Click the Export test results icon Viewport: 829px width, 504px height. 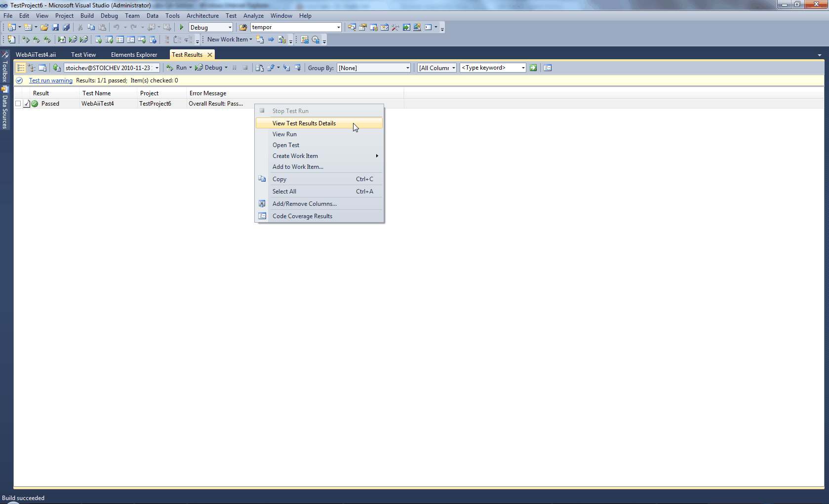271,68
